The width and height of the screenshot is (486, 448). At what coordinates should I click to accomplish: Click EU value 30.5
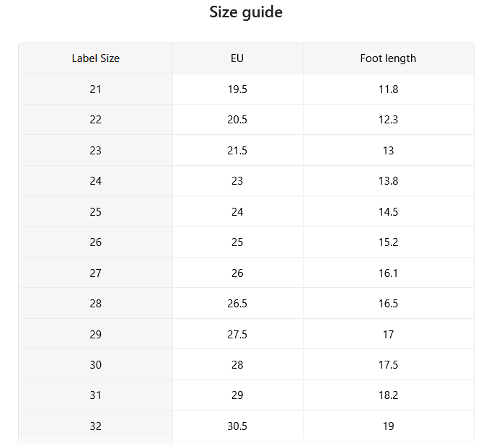click(237, 426)
